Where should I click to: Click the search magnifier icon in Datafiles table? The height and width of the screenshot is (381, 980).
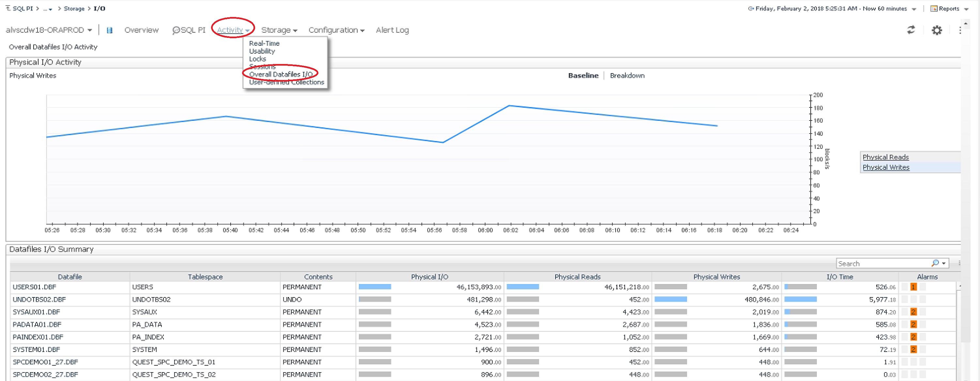[935, 263]
